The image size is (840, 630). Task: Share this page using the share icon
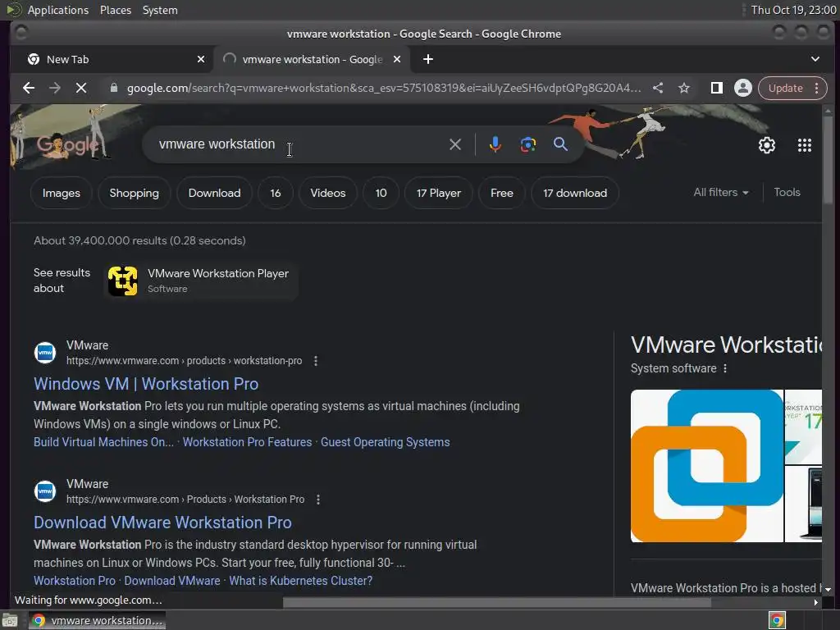click(x=658, y=88)
